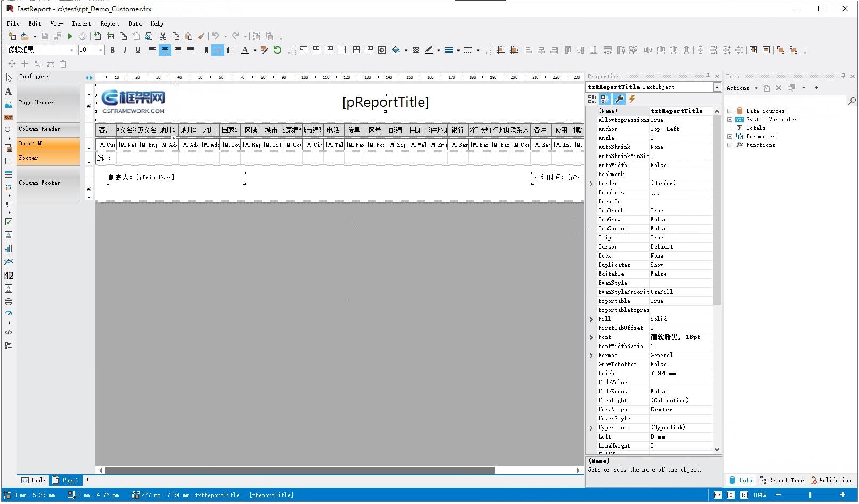Toggle Bold formatting
The image size is (859, 504).
112,50
